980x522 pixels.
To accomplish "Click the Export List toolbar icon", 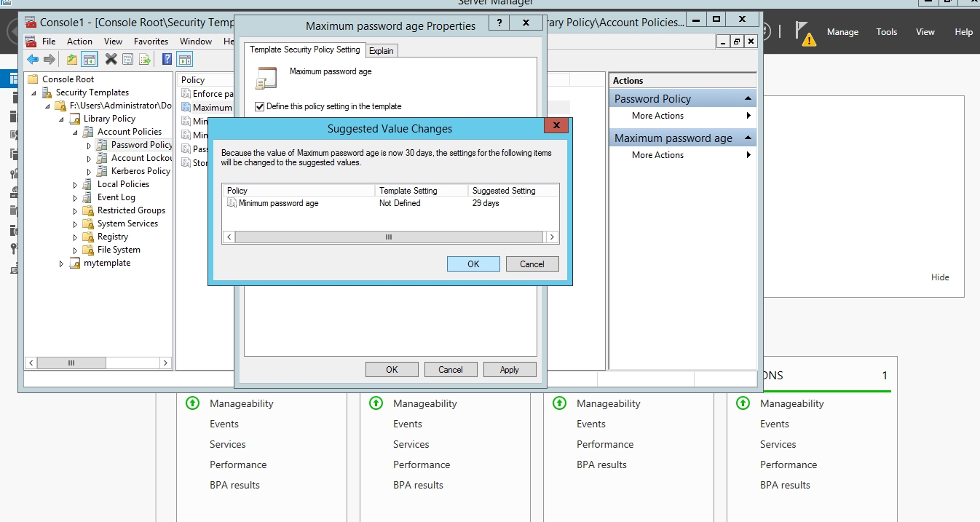I will coord(145,60).
